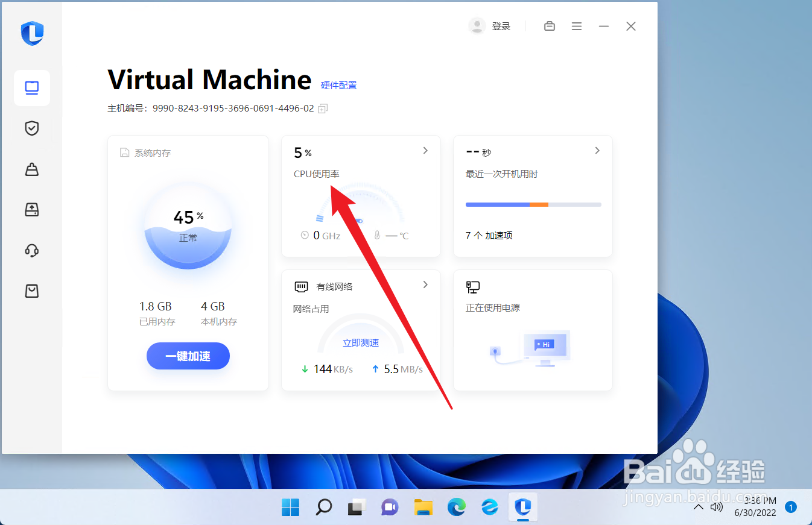Open the volume speaker tray icon

[717, 507]
